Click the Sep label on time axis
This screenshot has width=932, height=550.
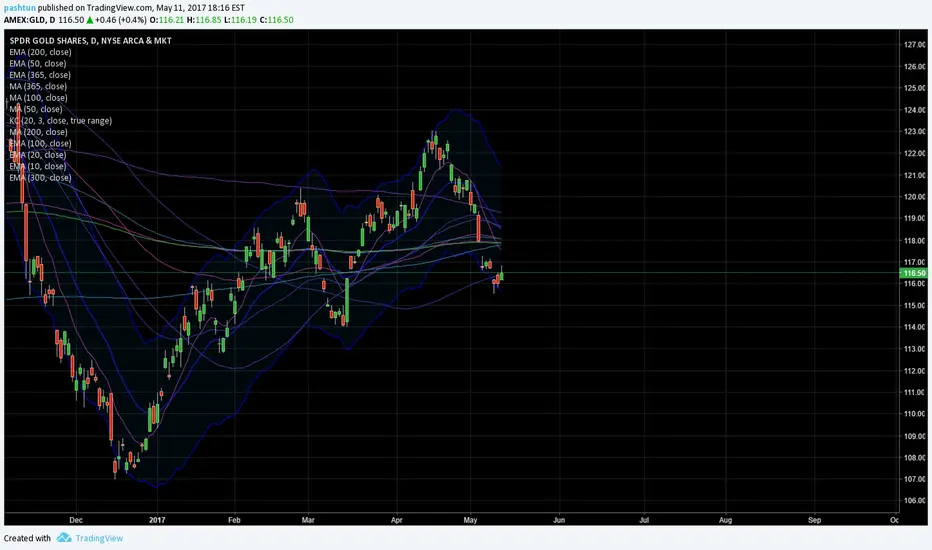click(814, 520)
